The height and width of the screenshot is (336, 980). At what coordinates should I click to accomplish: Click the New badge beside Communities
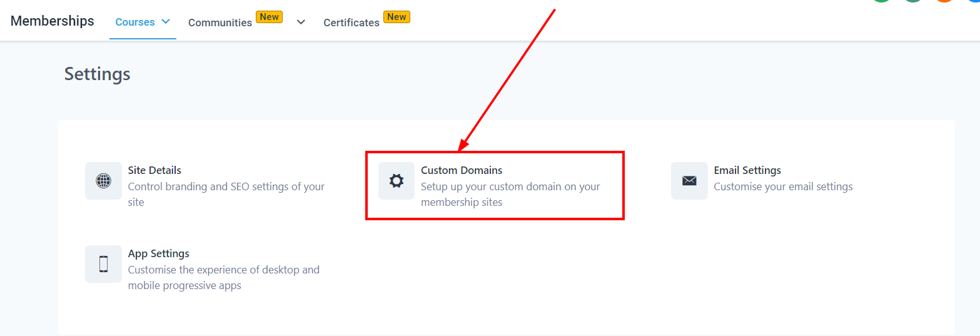tap(270, 17)
